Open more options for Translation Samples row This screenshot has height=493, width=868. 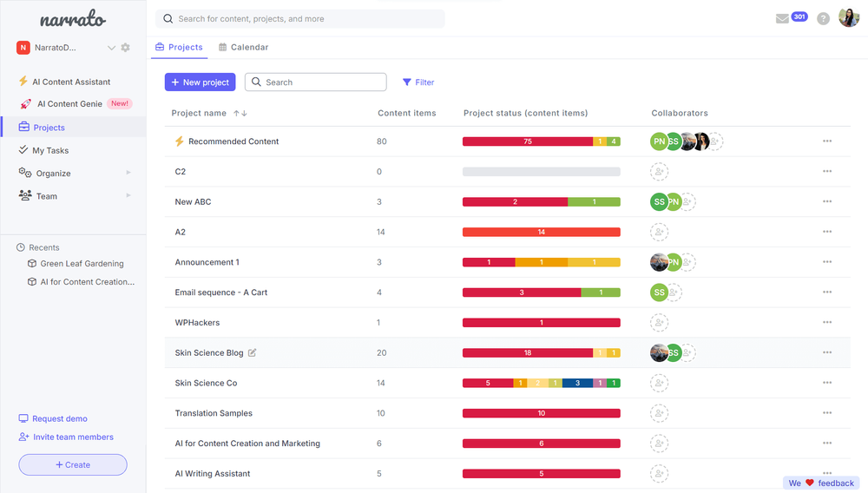(827, 413)
